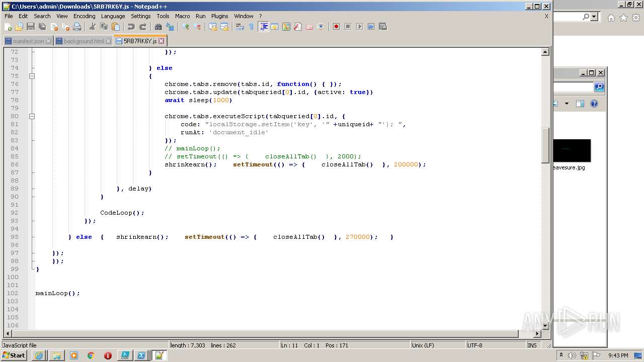Click the INS status bar indicator
Screen dimensions: 644x362
[x=532, y=345]
